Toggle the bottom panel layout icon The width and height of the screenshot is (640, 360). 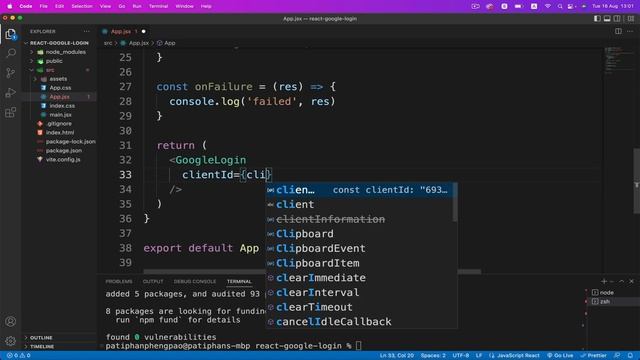coord(607,18)
